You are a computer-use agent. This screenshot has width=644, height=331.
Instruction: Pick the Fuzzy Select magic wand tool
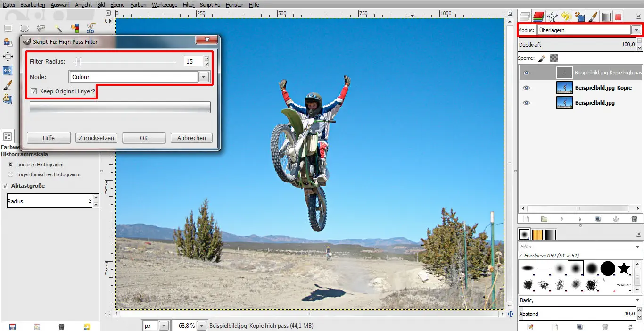point(58,28)
